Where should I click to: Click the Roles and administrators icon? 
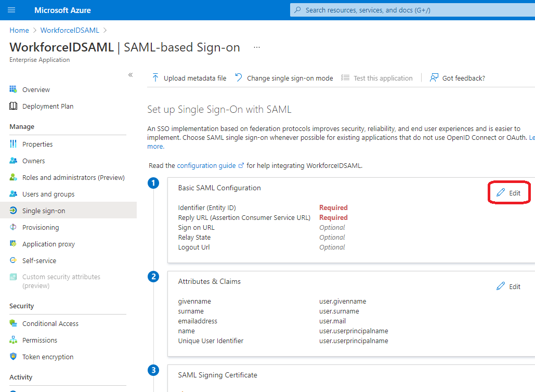[14, 177]
